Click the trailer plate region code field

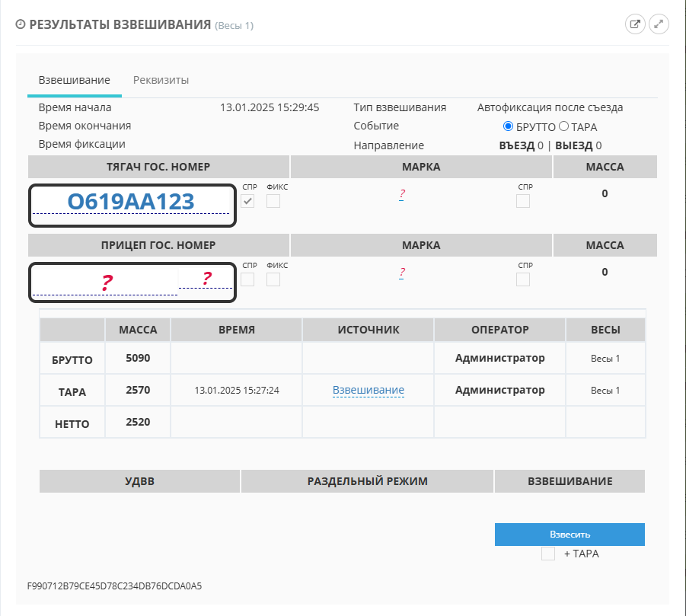tap(206, 279)
